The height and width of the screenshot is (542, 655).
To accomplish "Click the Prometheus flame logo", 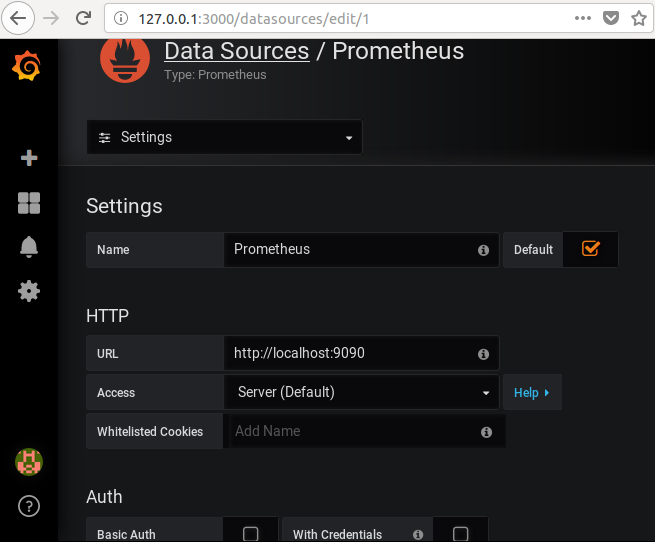I will [x=125, y=59].
